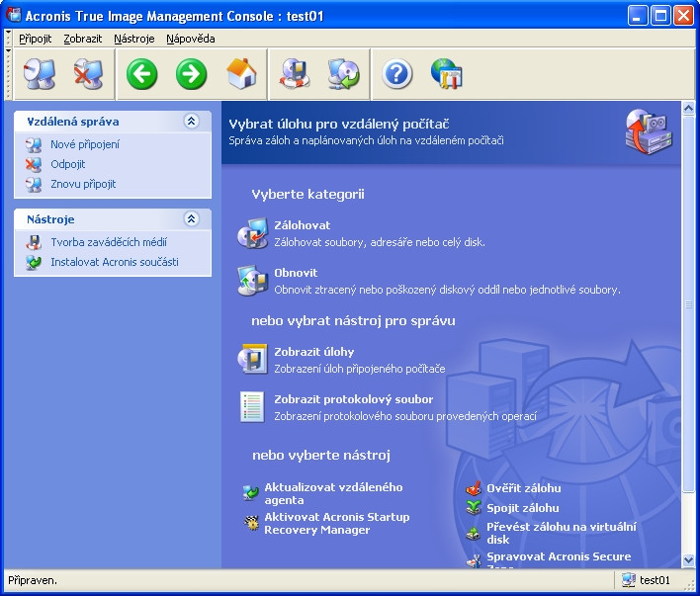Collapse the Vzdálená správa panel
The image size is (700, 596).
coord(192,122)
